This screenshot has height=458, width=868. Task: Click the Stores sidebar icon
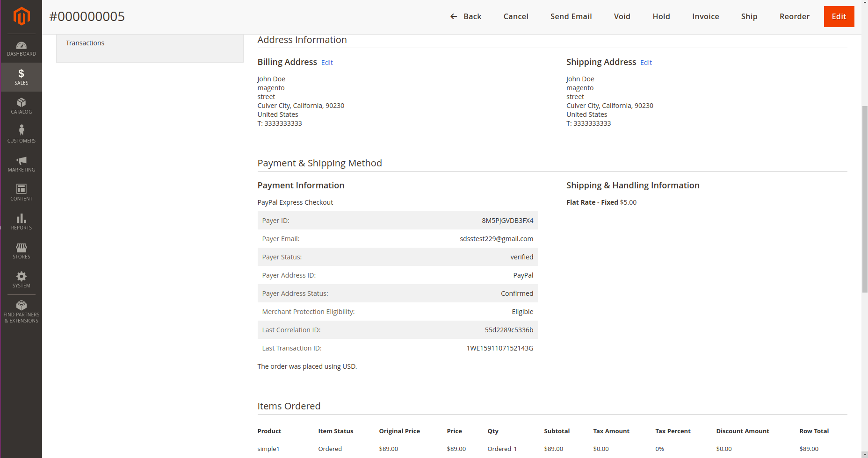point(21,250)
